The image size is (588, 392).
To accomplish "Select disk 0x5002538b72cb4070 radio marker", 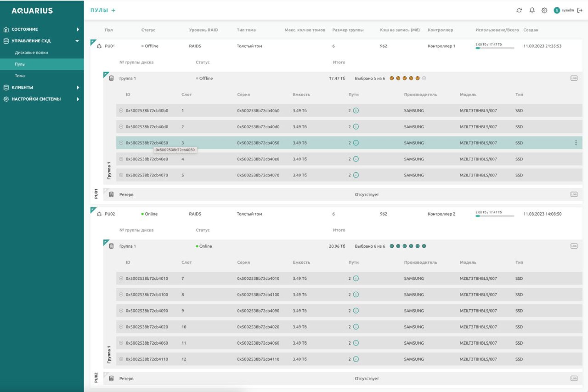I will click(x=121, y=175).
